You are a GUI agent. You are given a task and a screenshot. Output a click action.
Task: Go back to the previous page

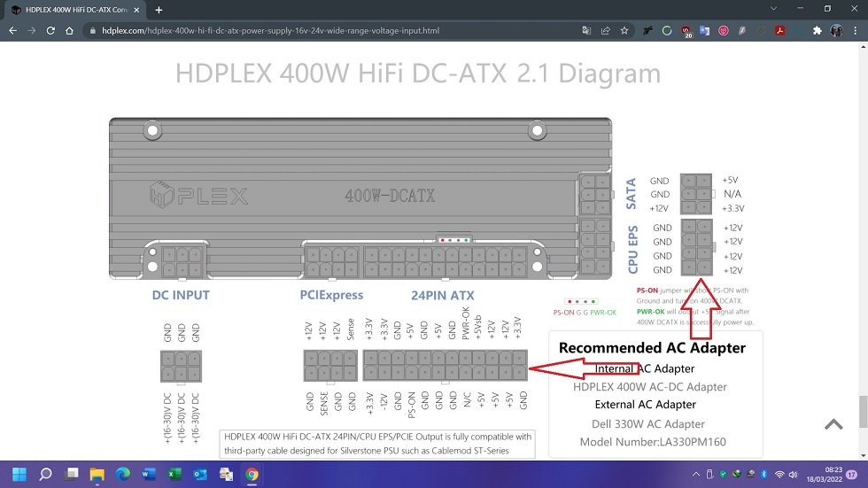12,30
